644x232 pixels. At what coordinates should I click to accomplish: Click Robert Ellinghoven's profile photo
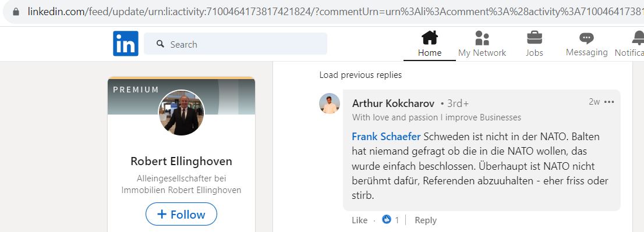(x=181, y=112)
